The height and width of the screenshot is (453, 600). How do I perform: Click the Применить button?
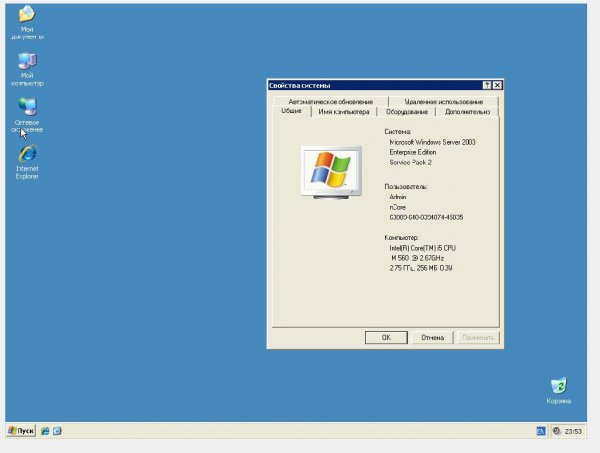tap(478, 337)
